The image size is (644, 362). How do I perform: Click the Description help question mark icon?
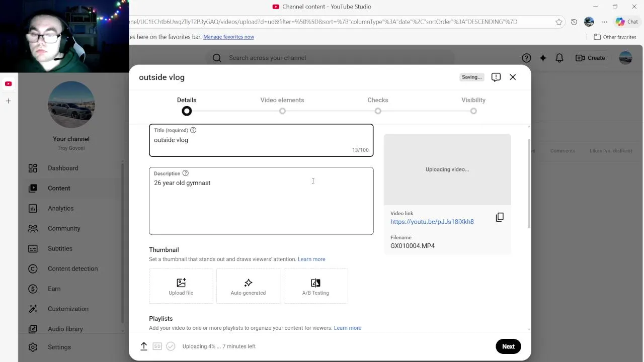click(185, 173)
